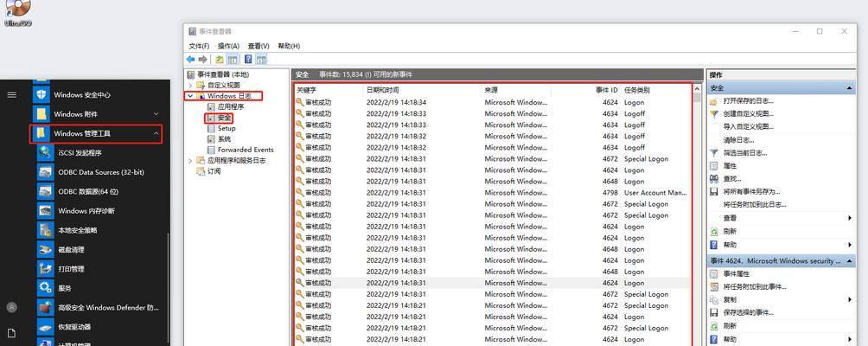Viewport: 868px width, 346px height.
Task: Select 系统 log in tree
Action: pyautogui.click(x=224, y=139)
